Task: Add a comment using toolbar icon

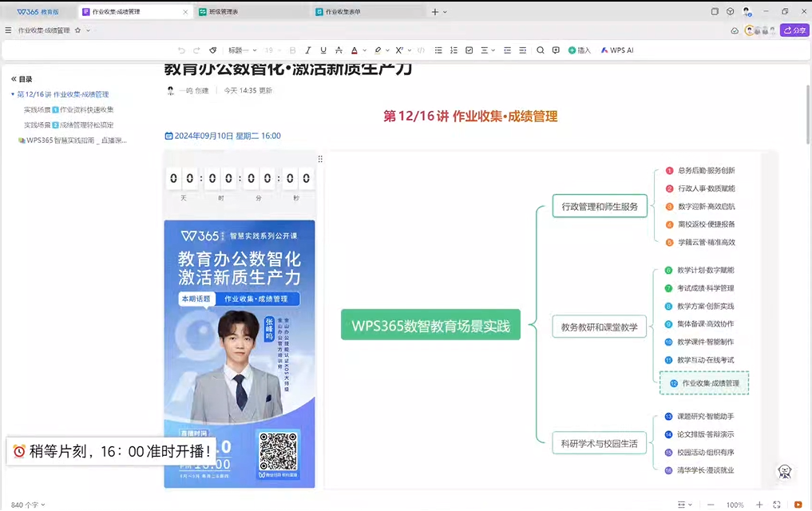Action: coord(556,50)
